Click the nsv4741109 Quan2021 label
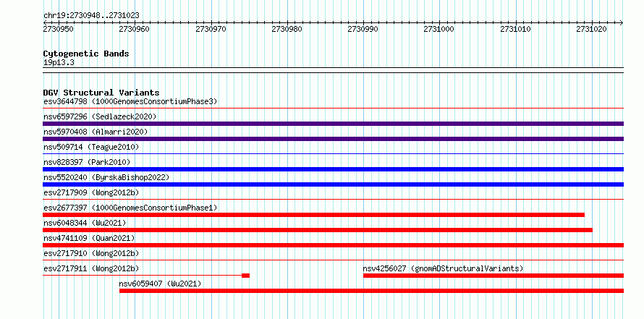644x319 pixels. coord(89,238)
